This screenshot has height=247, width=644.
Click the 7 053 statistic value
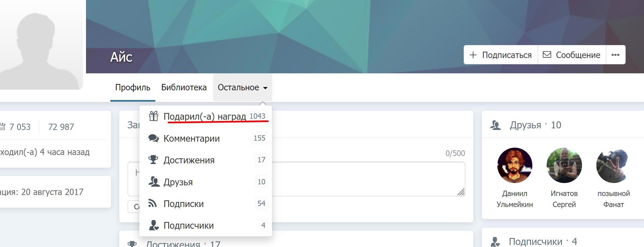coord(20,127)
